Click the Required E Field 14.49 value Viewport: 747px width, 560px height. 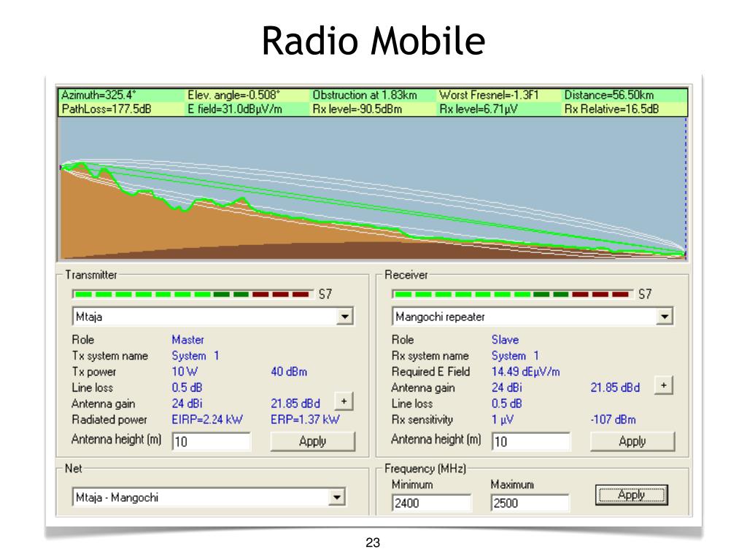point(526,371)
